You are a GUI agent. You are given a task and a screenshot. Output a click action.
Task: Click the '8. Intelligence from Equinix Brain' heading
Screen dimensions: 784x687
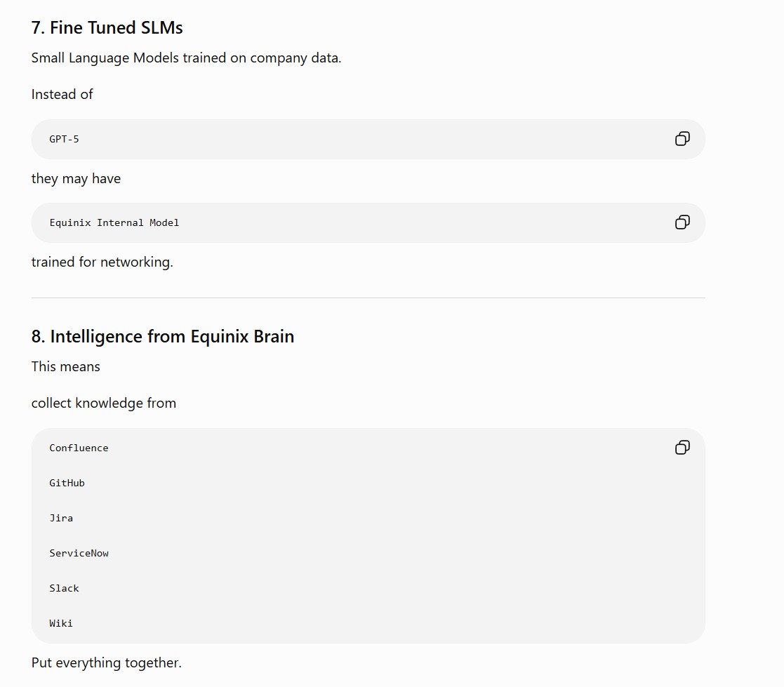pyautogui.click(x=163, y=337)
